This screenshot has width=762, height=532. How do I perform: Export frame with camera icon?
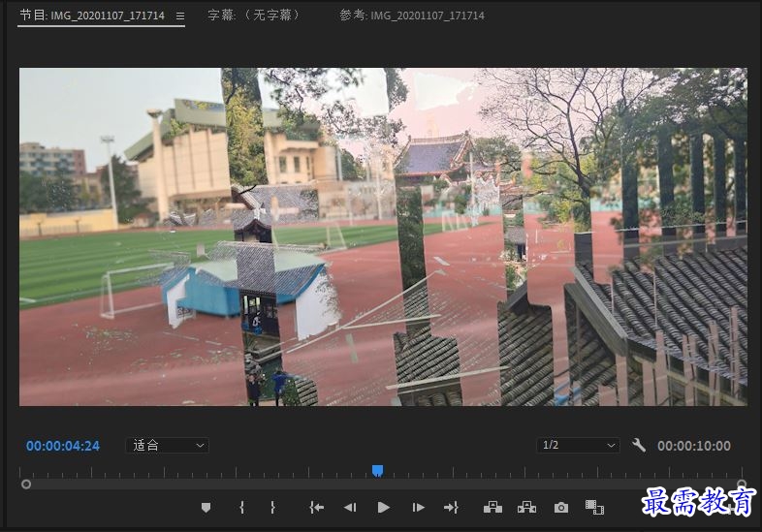pos(561,508)
